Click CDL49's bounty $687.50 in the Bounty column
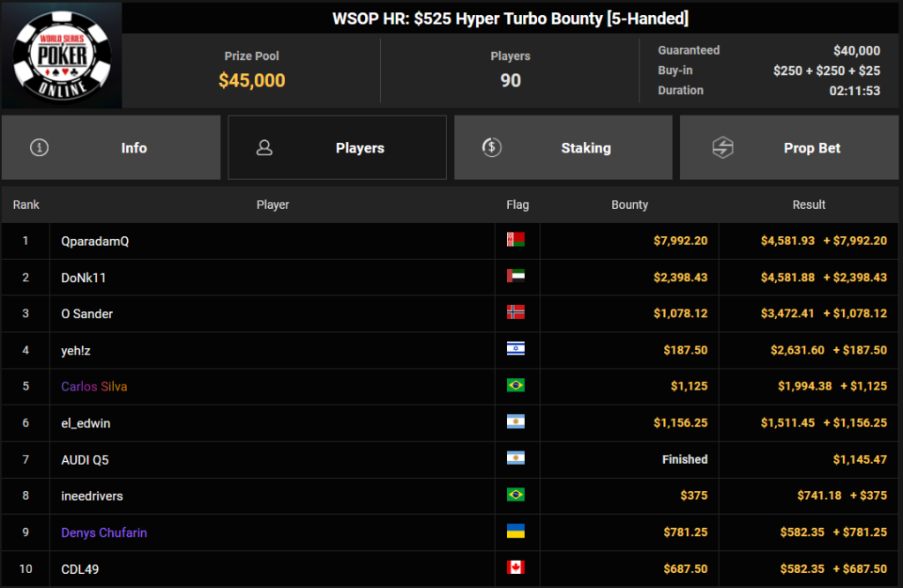The width and height of the screenshot is (903, 588). [685, 569]
